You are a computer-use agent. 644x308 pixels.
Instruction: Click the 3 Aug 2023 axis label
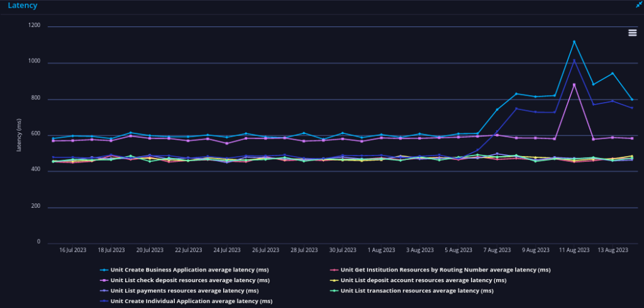pyautogui.click(x=419, y=250)
